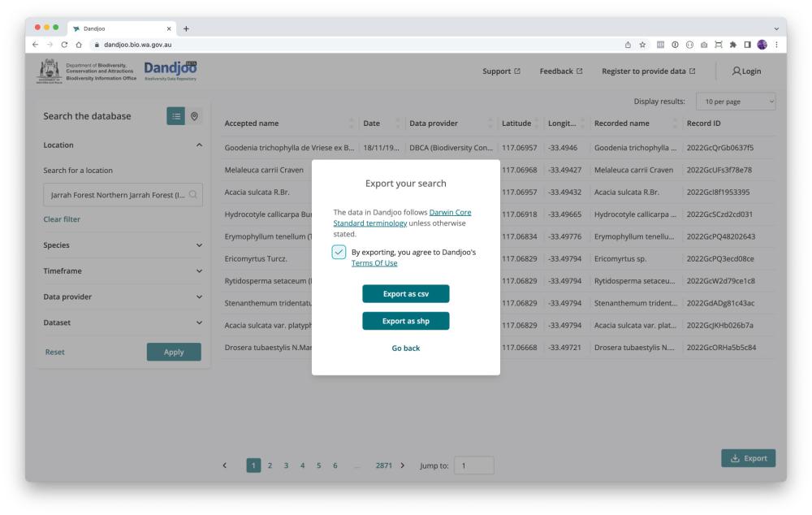Open Feedback link in header

561,71
